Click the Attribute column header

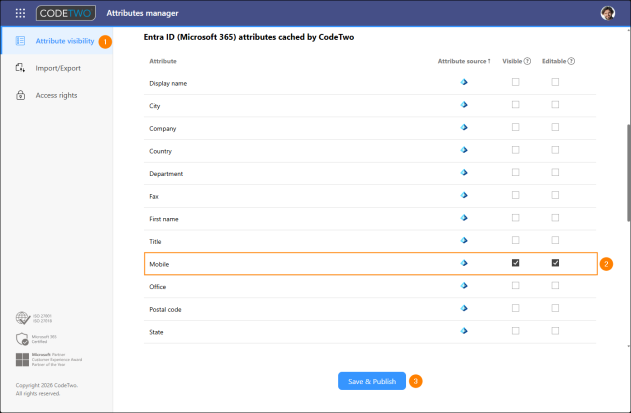point(163,61)
